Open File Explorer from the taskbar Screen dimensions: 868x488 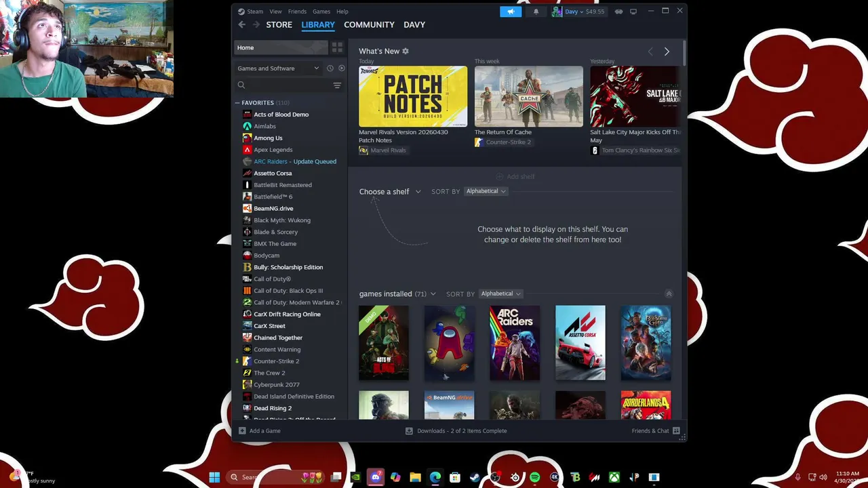(x=415, y=477)
